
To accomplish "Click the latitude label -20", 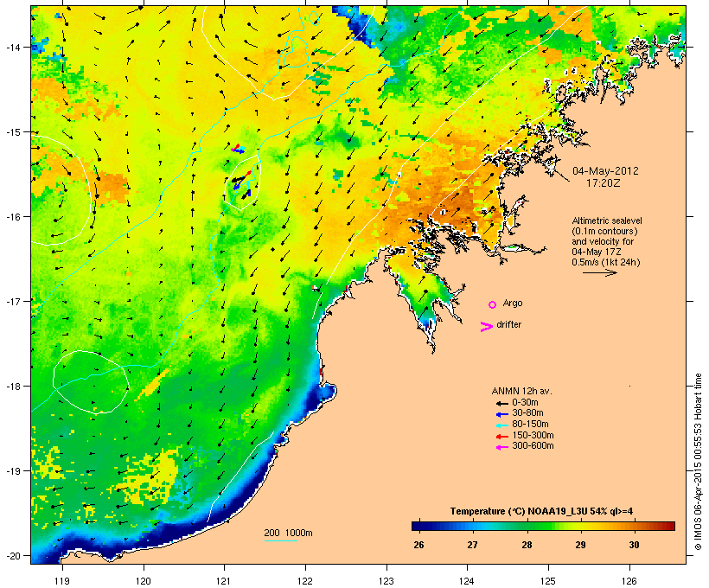I will coord(12,555).
